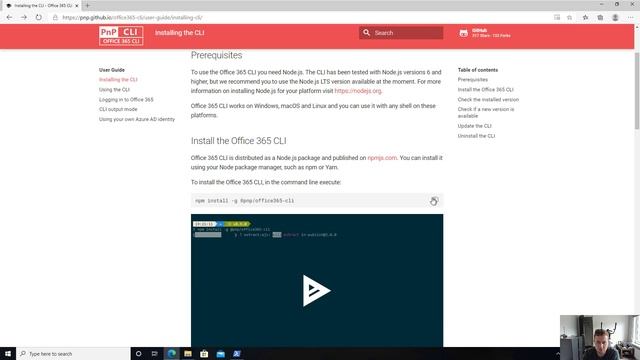This screenshot has height=360, width=640.
Task: Open Using your own Azure AD identity
Action: pos(137,119)
